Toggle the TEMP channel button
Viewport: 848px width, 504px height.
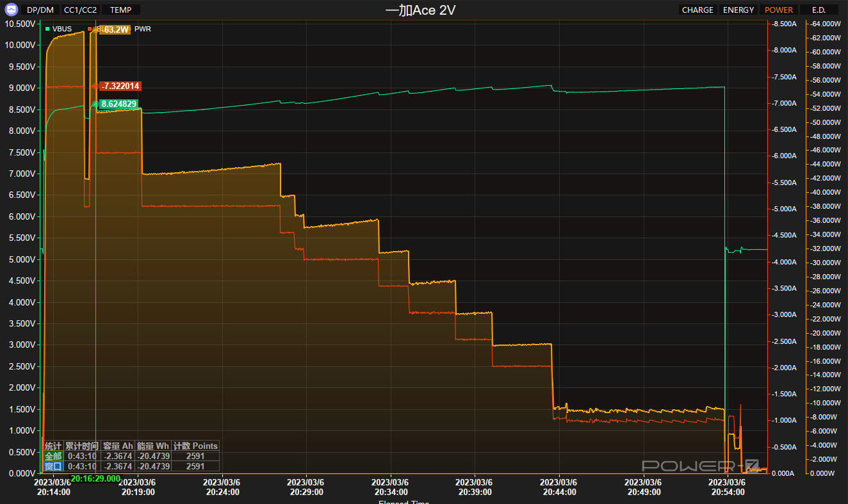tap(121, 10)
